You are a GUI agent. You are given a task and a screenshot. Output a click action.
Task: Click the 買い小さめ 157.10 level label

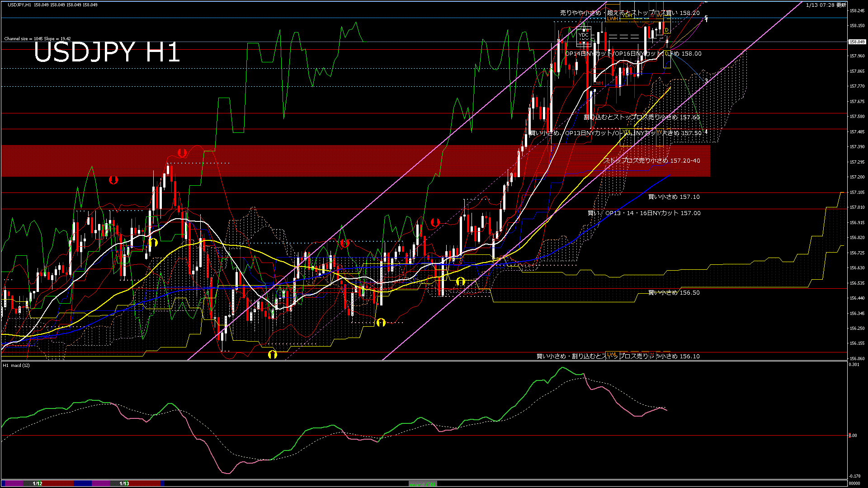coord(674,197)
